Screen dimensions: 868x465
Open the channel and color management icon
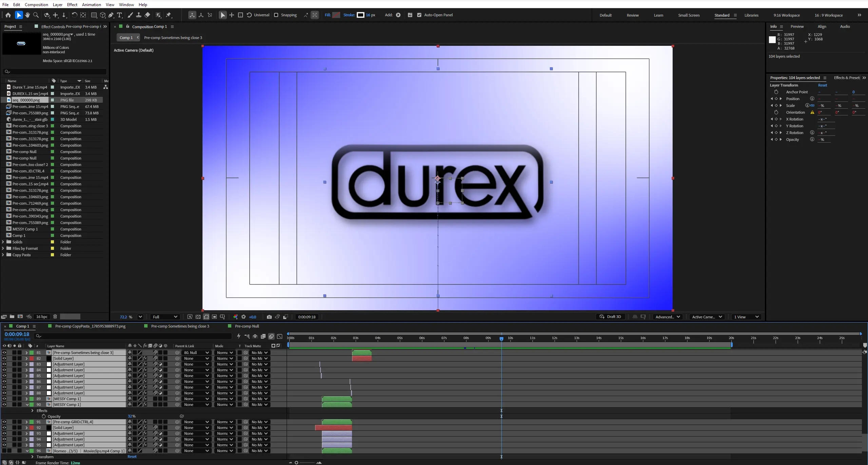(235, 317)
